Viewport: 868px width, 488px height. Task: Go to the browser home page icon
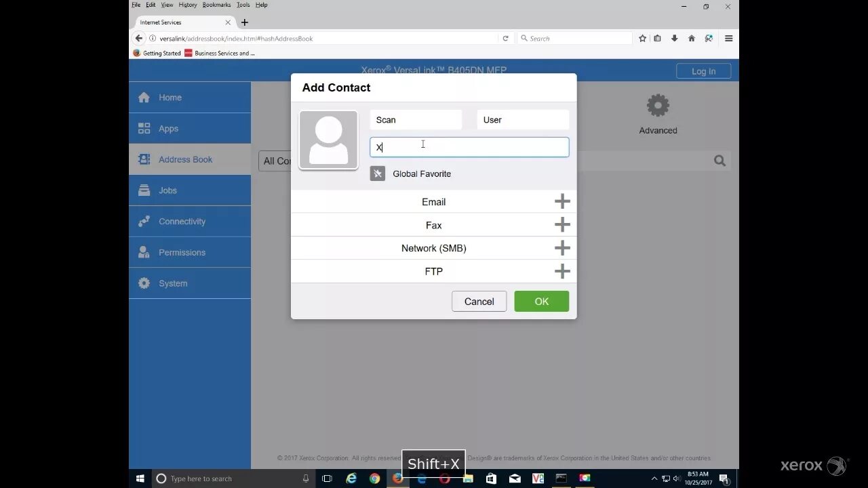[691, 39]
